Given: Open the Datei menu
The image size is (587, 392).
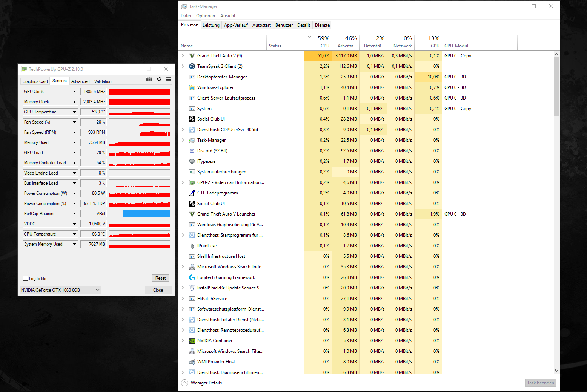Looking at the screenshot, I should 186,16.
